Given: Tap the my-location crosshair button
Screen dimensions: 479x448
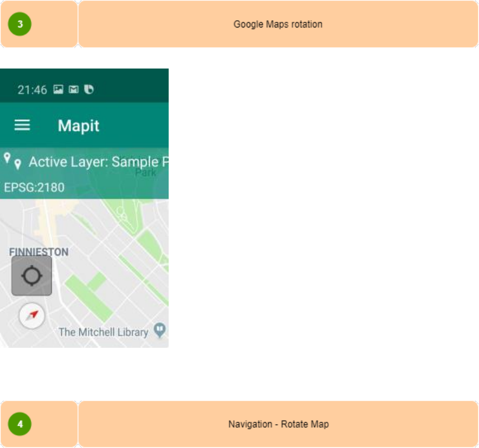Looking at the screenshot, I should click(x=32, y=276).
